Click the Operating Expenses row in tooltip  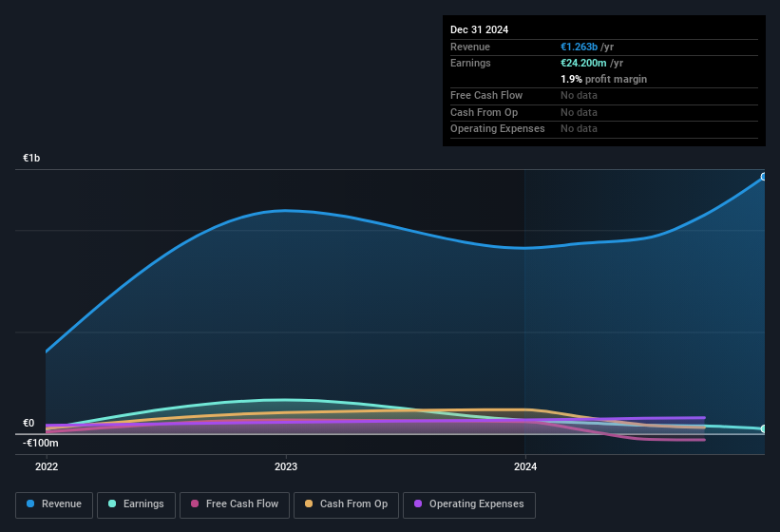[604, 129]
